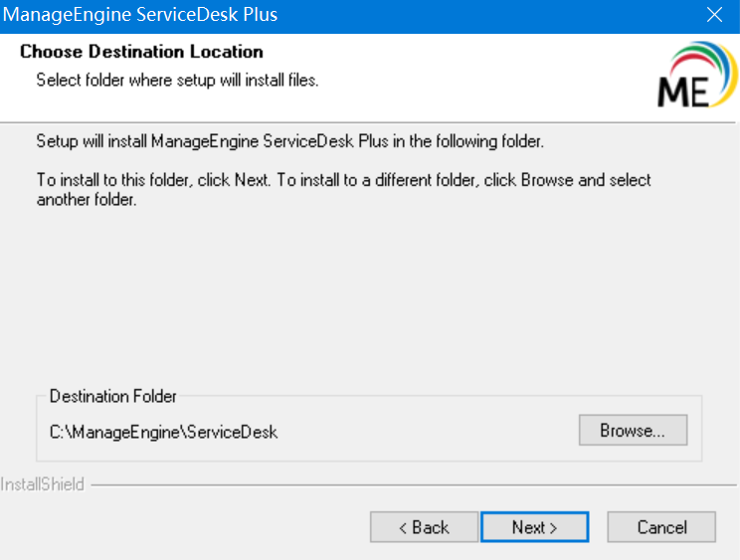The height and width of the screenshot is (560, 740).
Task: Click the ManageEngine ME logo
Action: [682, 91]
